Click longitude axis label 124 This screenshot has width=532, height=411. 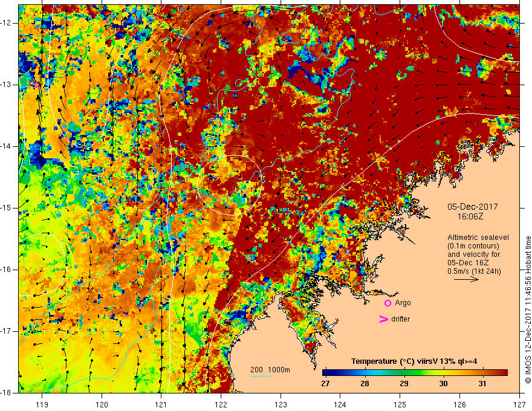tap(340, 404)
